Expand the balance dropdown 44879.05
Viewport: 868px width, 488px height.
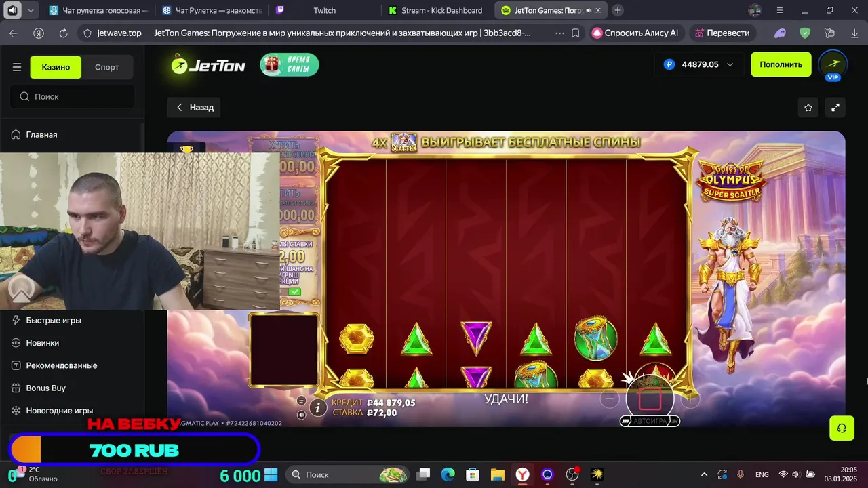(699, 64)
